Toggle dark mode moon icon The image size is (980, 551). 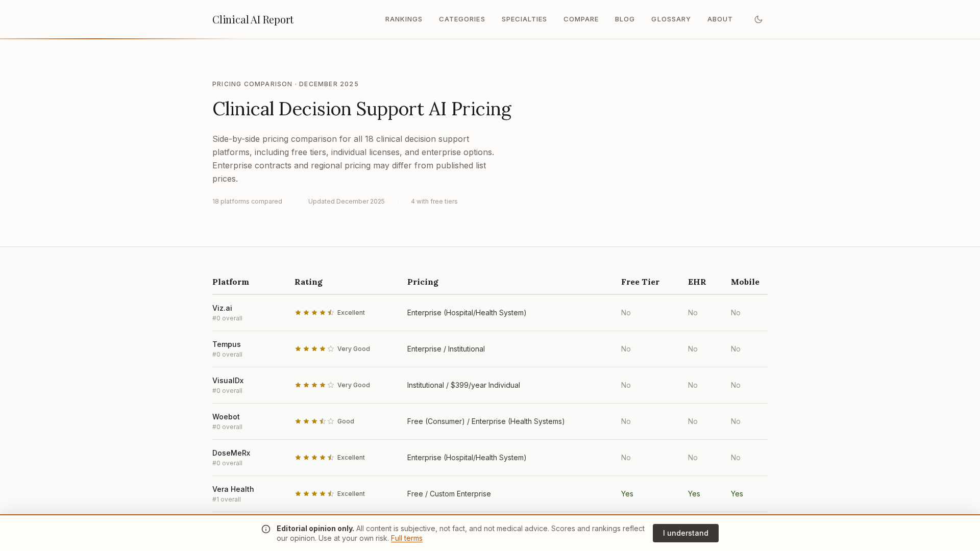[x=758, y=19]
